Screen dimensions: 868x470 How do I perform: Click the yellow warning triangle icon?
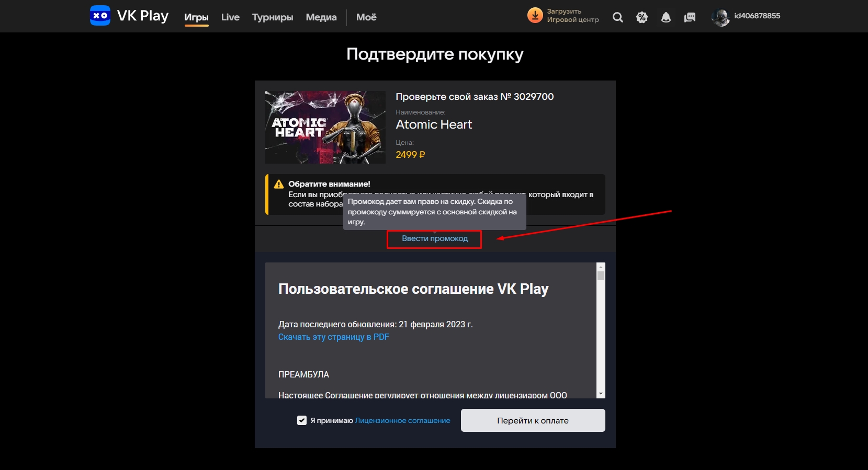(279, 184)
